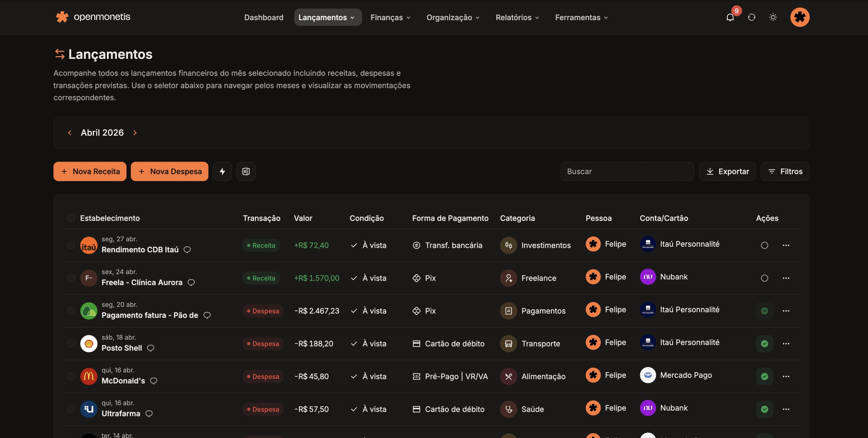Expand the Finanças dropdown menu
The width and height of the screenshot is (868, 438).
[x=390, y=17]
